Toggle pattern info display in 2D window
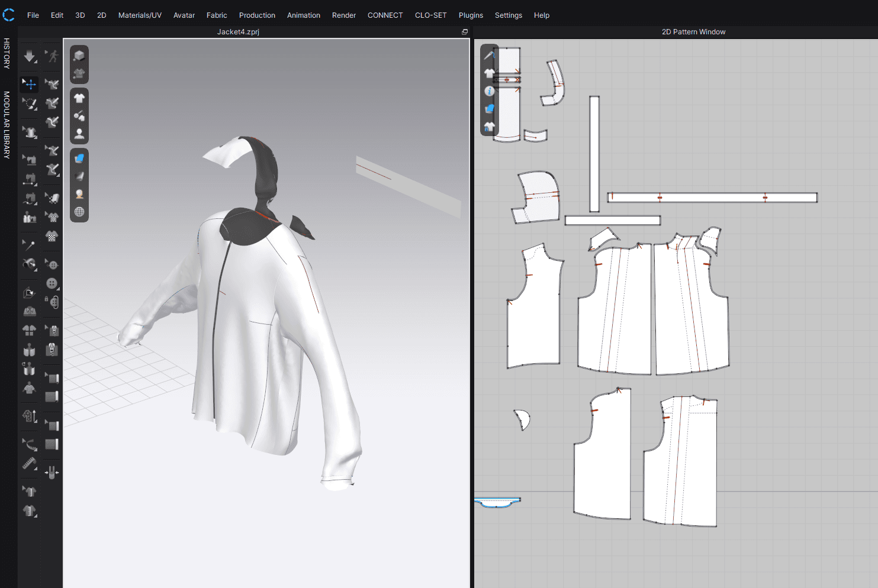 click(490, 91)
